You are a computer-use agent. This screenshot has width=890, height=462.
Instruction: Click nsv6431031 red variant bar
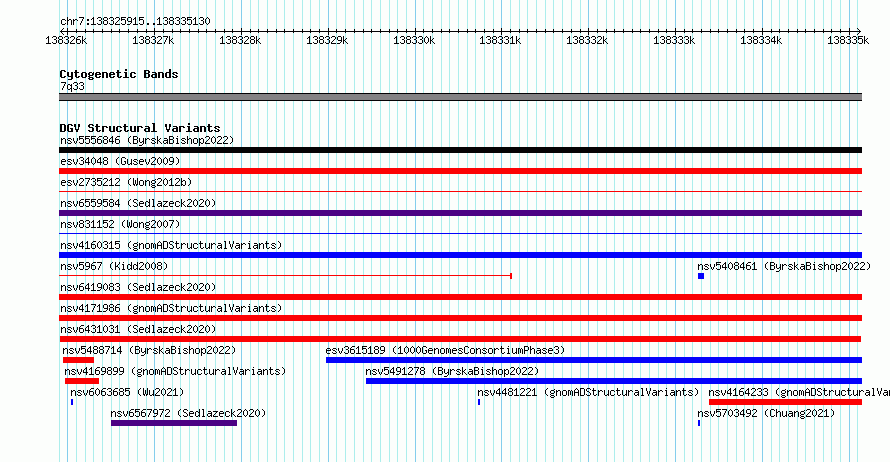tap(460, 339)
